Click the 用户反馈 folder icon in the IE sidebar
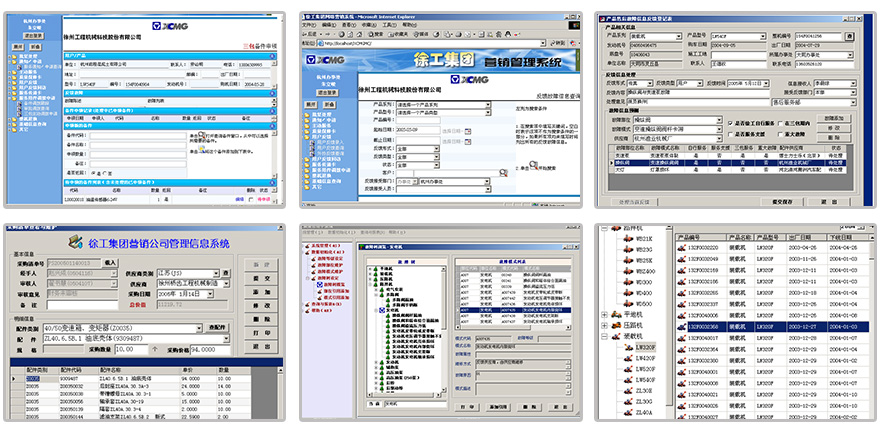 point(306,137)
